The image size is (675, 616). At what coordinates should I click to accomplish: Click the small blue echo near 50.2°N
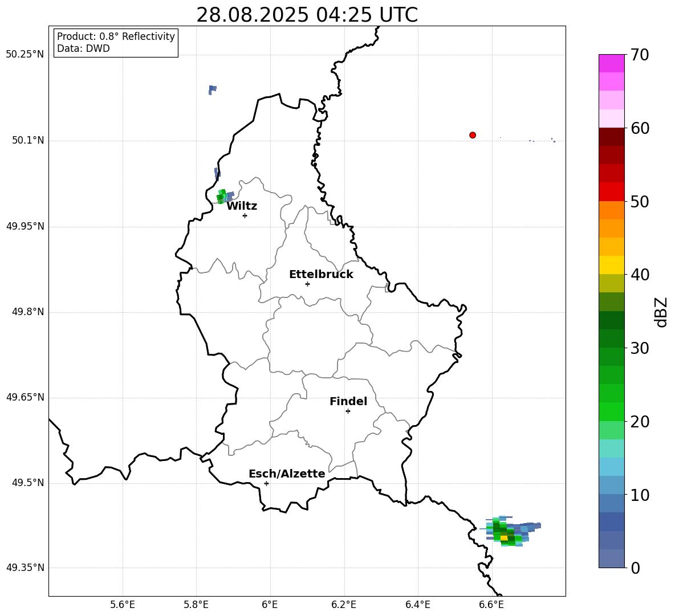point(212,89)
